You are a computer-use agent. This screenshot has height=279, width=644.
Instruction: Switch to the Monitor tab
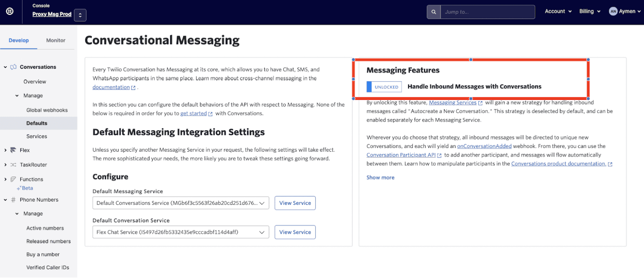click(55, 40)
